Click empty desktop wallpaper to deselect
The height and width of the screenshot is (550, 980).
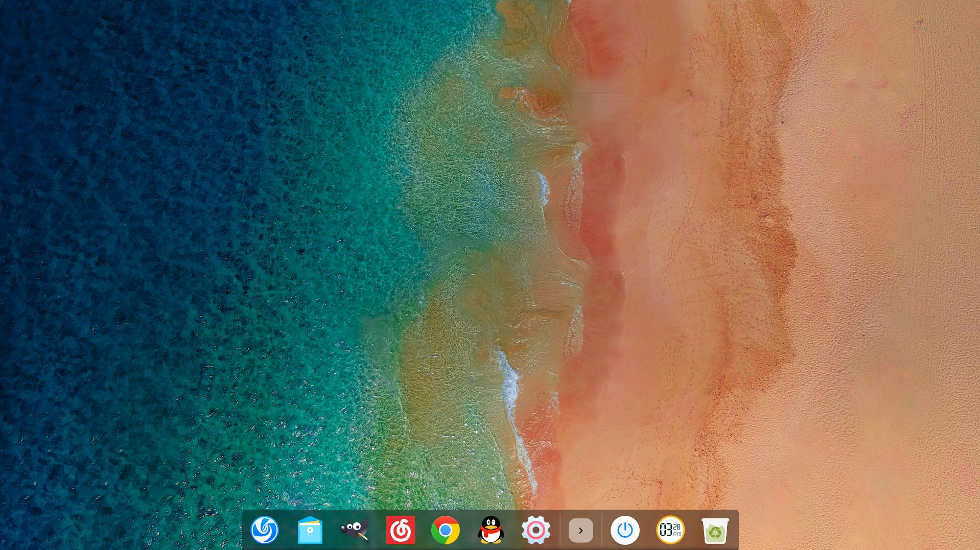(204, 204)
